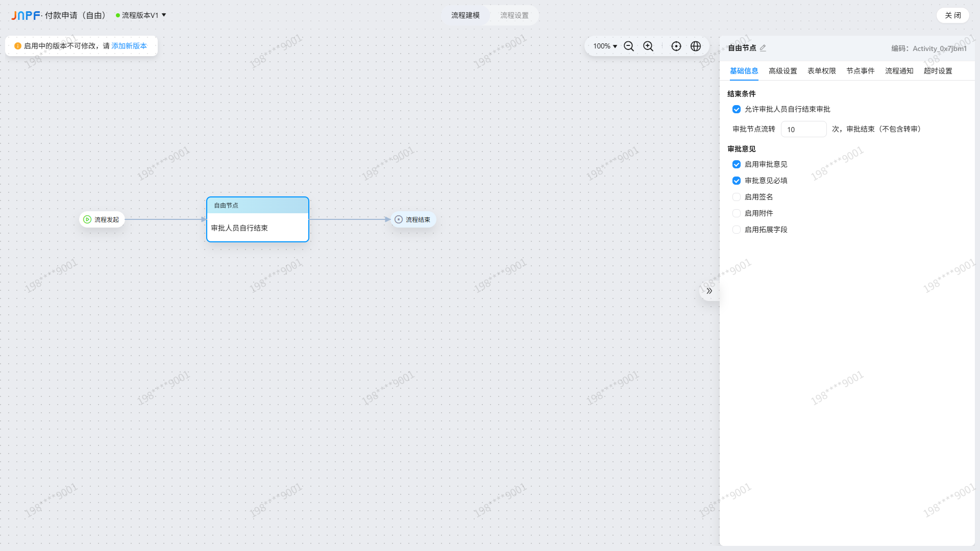Uncheck 允许审批人员自行结束审批
Screen dimensions: 980x551
tap(737, 109)
